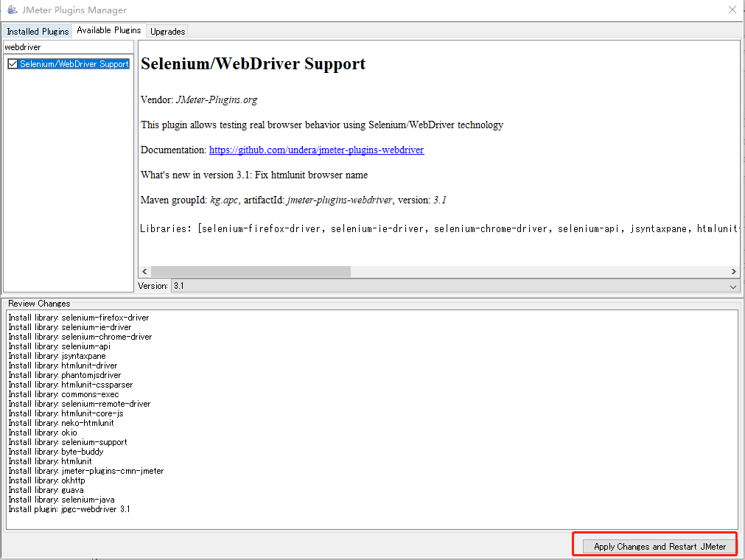Switch to the Upgrades tab
Screen dimensions: 745x560
point(167,32)
